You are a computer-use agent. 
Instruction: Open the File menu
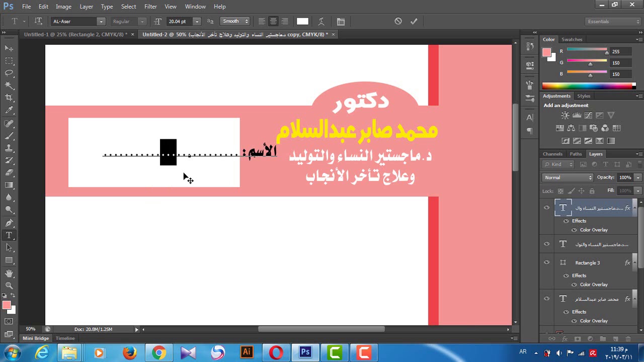point(26,7)
